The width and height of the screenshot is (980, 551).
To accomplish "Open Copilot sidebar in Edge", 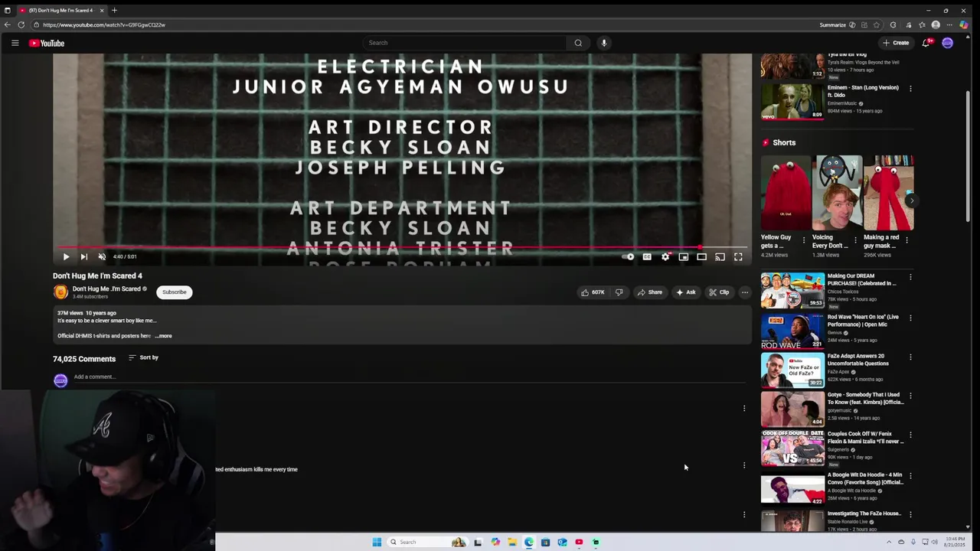I will (x=964, y=24).
